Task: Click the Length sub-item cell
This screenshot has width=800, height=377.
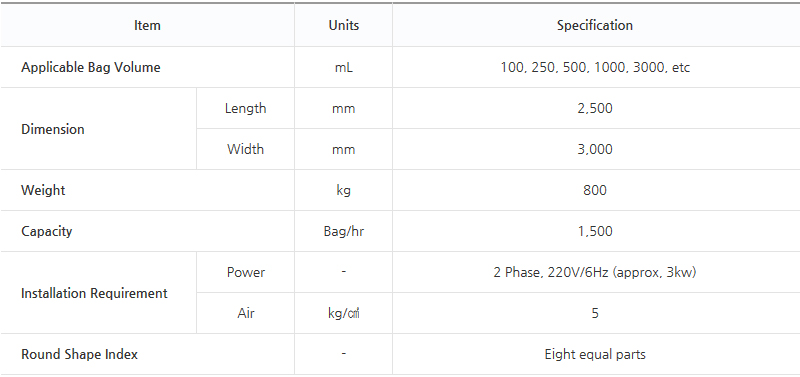Action: (x=245, y=108)
